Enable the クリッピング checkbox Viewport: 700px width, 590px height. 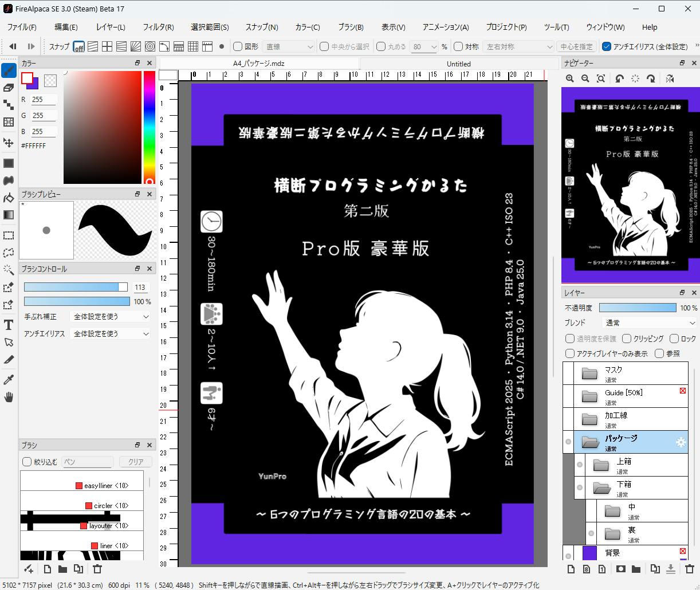click(627, 339)
